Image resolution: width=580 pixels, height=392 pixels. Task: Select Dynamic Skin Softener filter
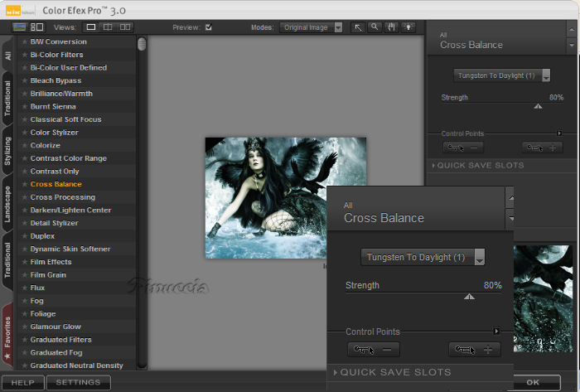pos(70,249)
